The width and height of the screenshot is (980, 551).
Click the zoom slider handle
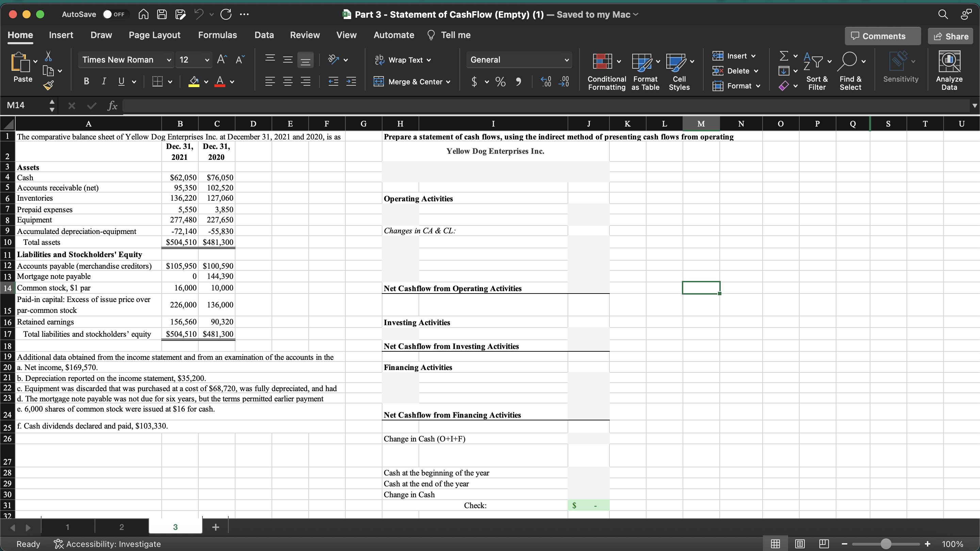(x=886, y=544)
